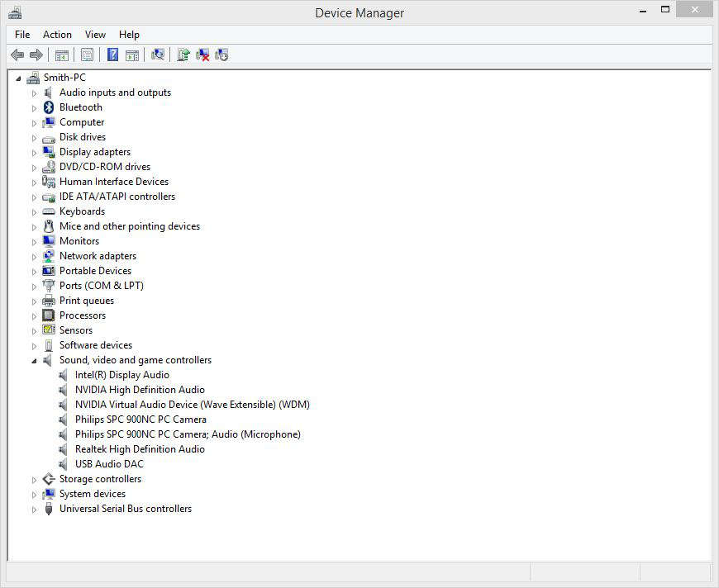Select Realtek High Definition Audio

click(140, 449)
